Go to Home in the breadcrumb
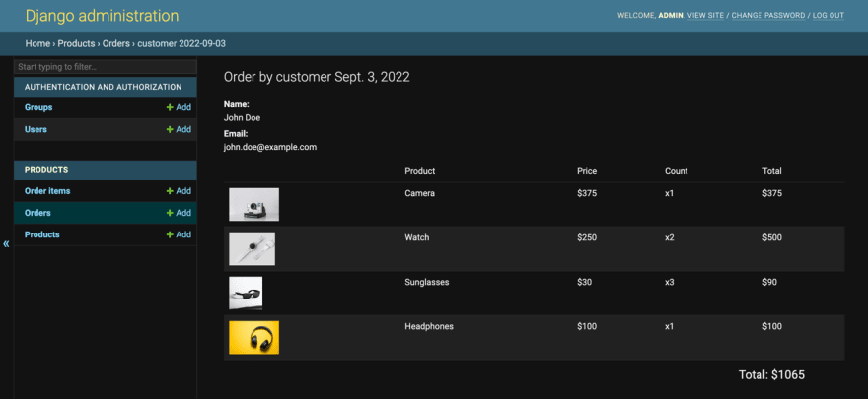This screenshot has width=868, height=399. (x=37, y=43)
